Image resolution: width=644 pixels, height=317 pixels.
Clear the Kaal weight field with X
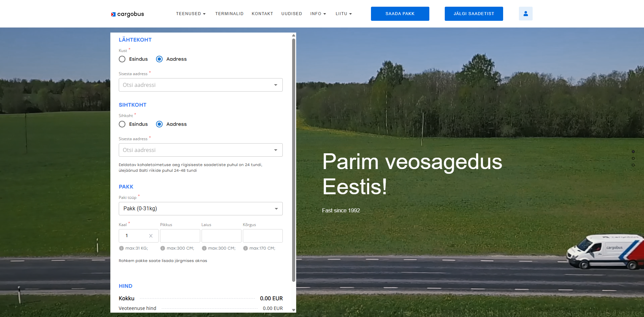tap(151, 236)
